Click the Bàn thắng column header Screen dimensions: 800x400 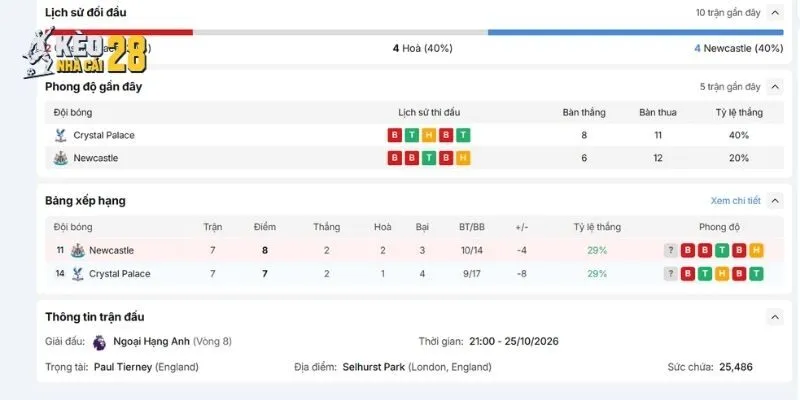(584, 113)
